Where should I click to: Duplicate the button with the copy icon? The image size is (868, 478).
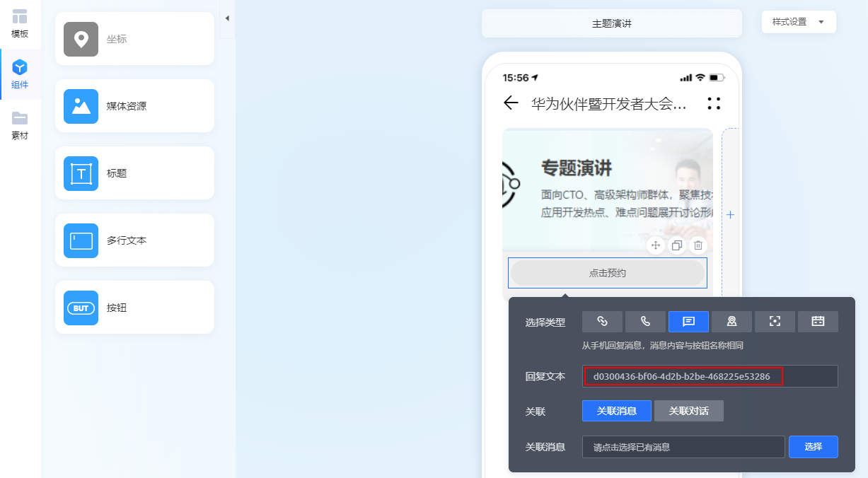(677, 245)
